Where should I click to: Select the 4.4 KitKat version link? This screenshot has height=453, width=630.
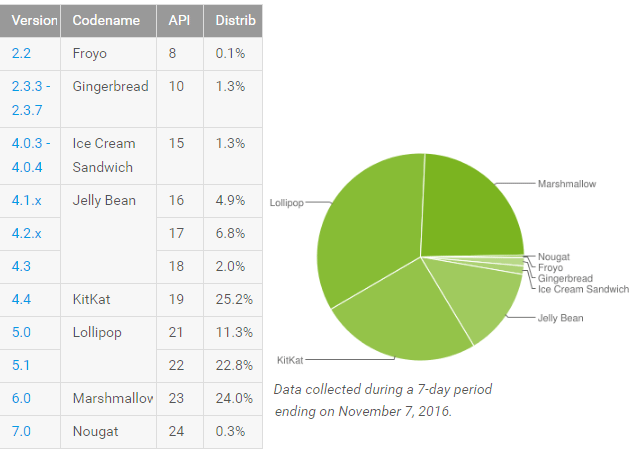pos(20,299)
